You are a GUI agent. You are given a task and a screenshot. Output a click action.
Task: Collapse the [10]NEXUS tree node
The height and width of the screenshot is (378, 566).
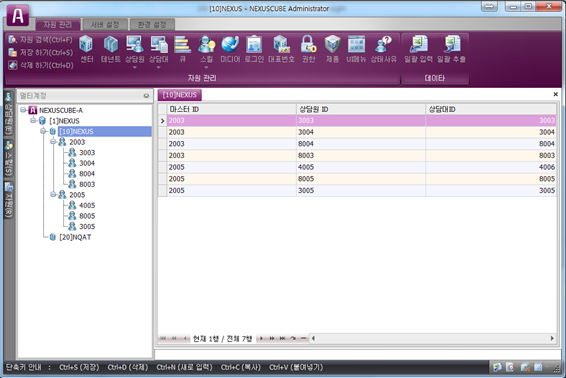click(x=43, y=131)
